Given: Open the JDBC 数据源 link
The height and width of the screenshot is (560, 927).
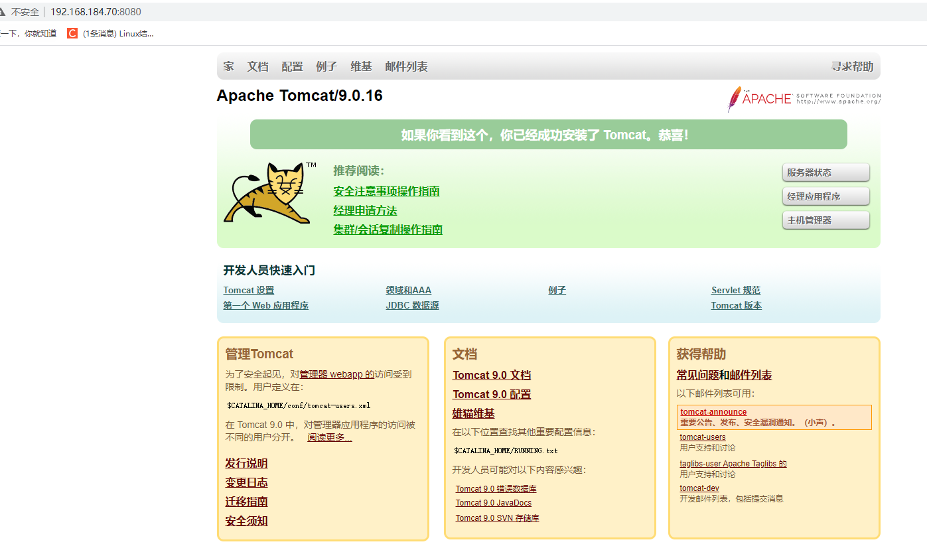Looking at the screenshot, I should click(412, 305).
